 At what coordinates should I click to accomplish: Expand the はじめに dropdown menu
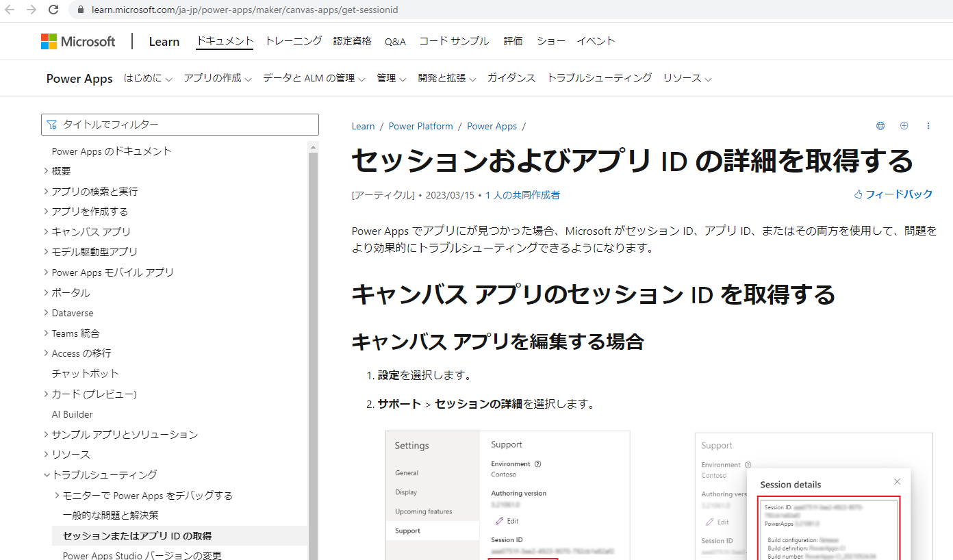click(x=147, y=79)
